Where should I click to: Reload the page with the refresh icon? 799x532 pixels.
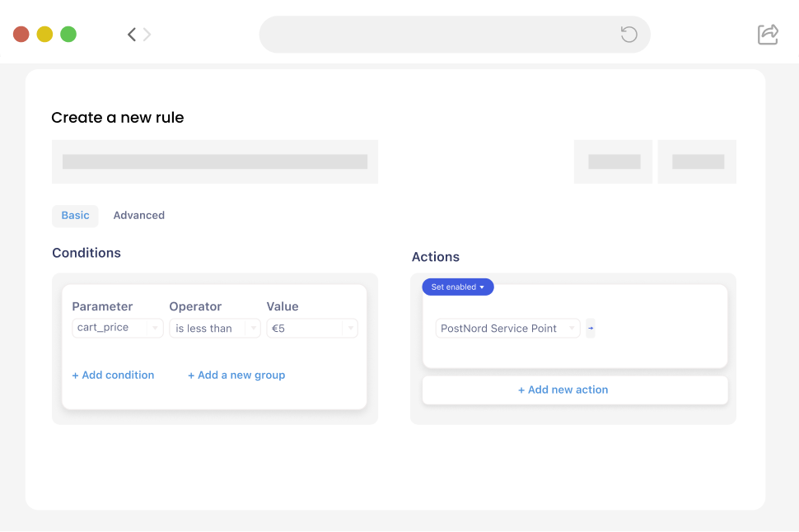click(628, 35)
